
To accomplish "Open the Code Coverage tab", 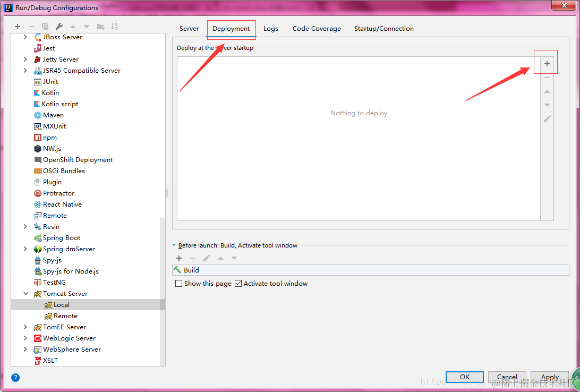I will click(317, 29).
